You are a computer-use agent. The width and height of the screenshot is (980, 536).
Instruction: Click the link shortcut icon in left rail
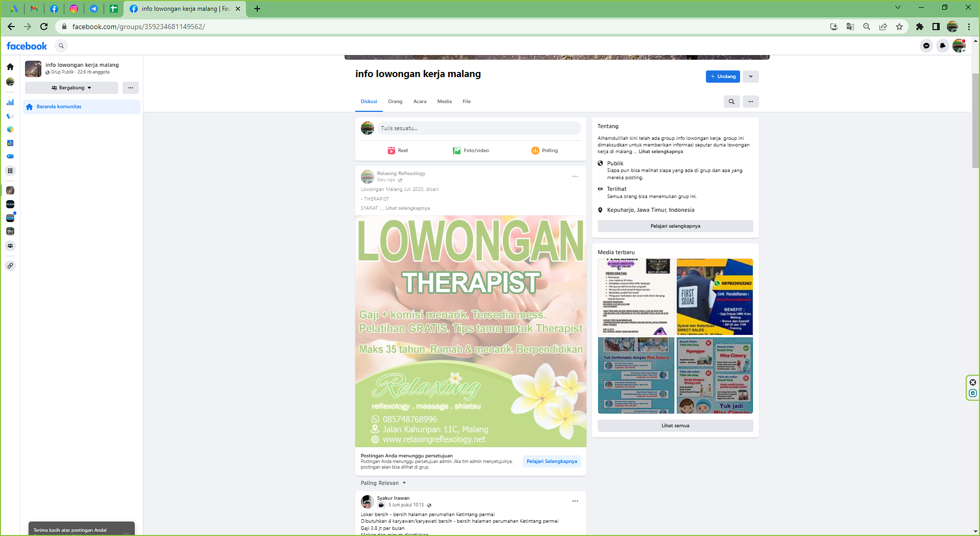click(10, 265)
